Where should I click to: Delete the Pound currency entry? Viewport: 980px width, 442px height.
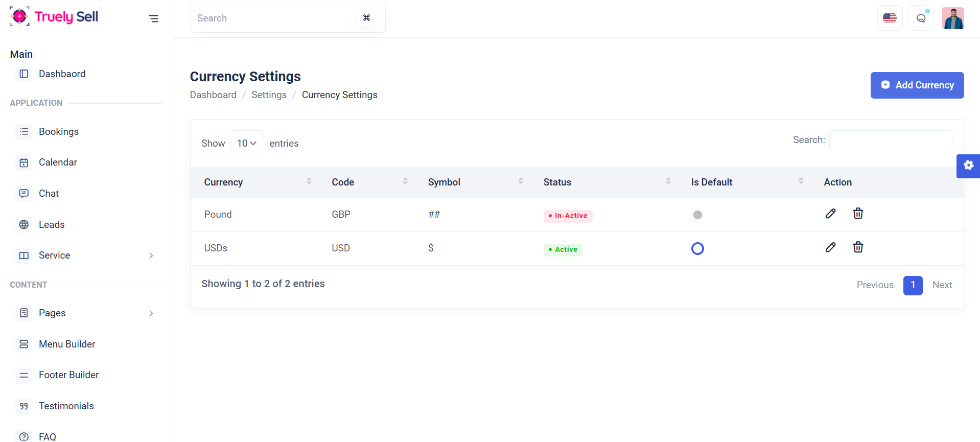pos(858,214)
